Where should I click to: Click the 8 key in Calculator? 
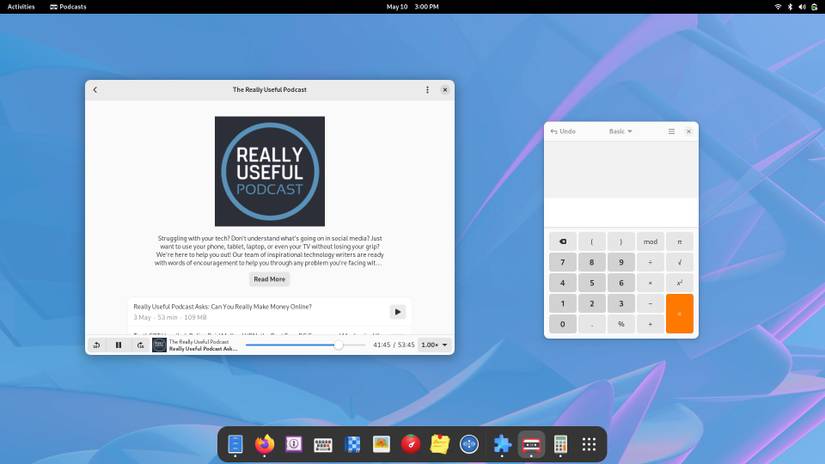click(x=592, y=262)
